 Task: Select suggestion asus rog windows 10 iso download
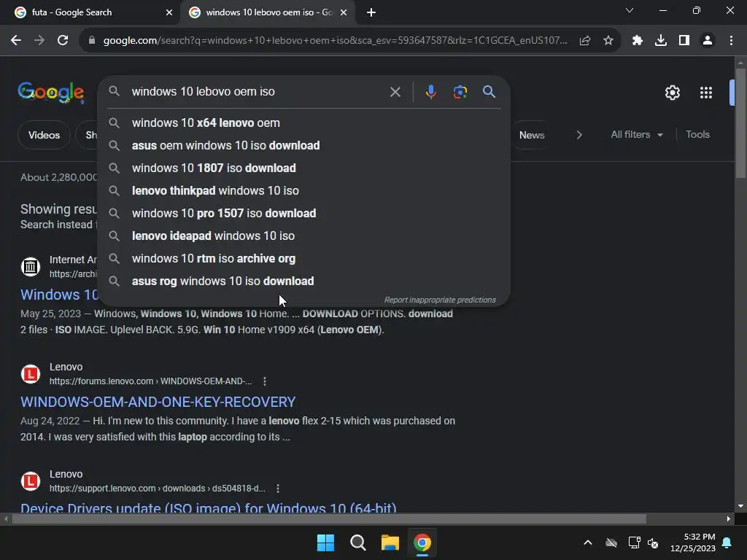[304, 281]
